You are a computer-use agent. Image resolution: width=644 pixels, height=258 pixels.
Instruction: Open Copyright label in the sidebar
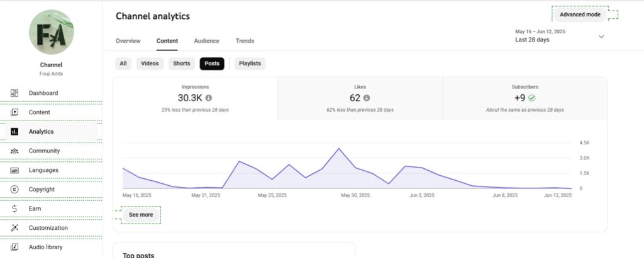[x=42, y=190]
